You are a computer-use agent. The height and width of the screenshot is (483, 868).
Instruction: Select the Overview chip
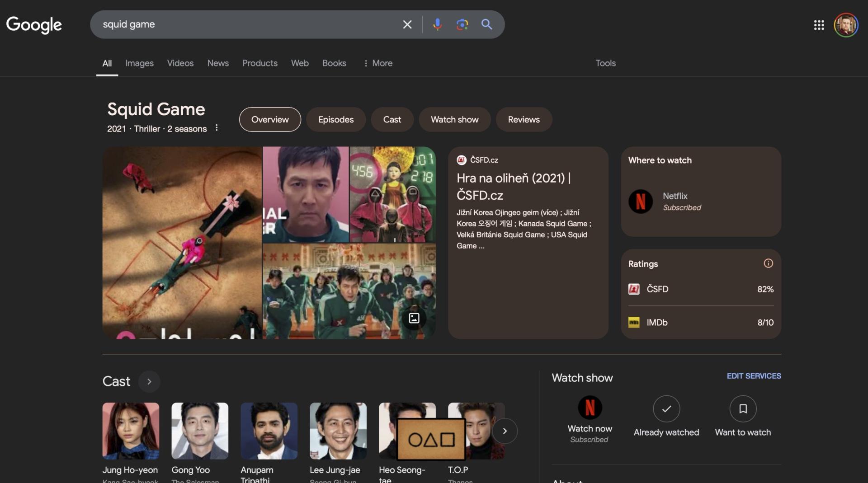270,119
